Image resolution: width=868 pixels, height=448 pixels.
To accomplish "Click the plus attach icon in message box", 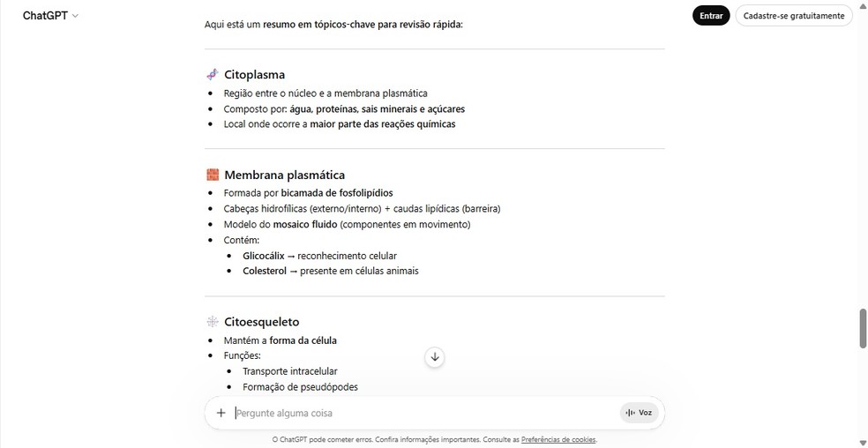I will tap(221, 413).
